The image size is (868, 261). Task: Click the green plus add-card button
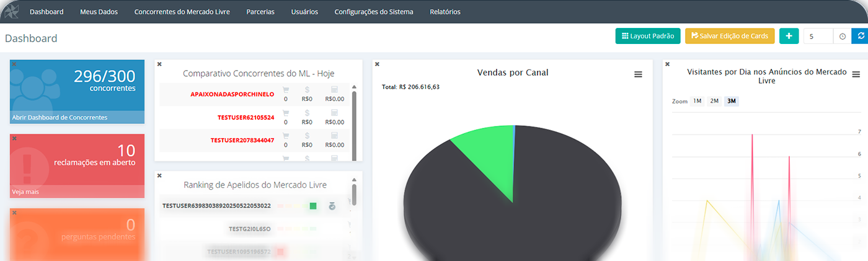pos(789,36)
